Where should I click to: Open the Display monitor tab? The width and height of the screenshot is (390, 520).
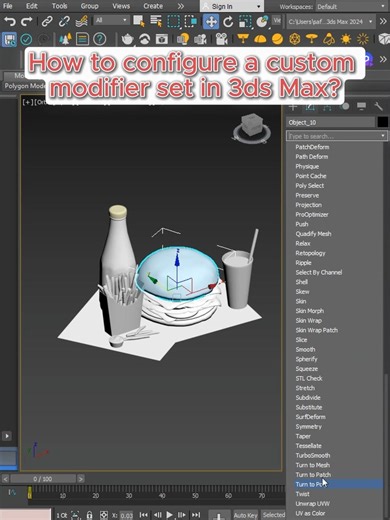361,106
